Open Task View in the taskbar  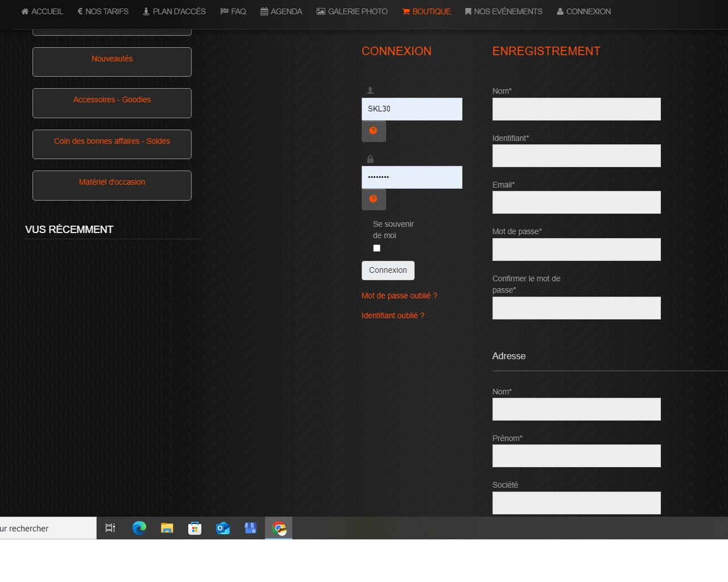[x=110, y=528]
